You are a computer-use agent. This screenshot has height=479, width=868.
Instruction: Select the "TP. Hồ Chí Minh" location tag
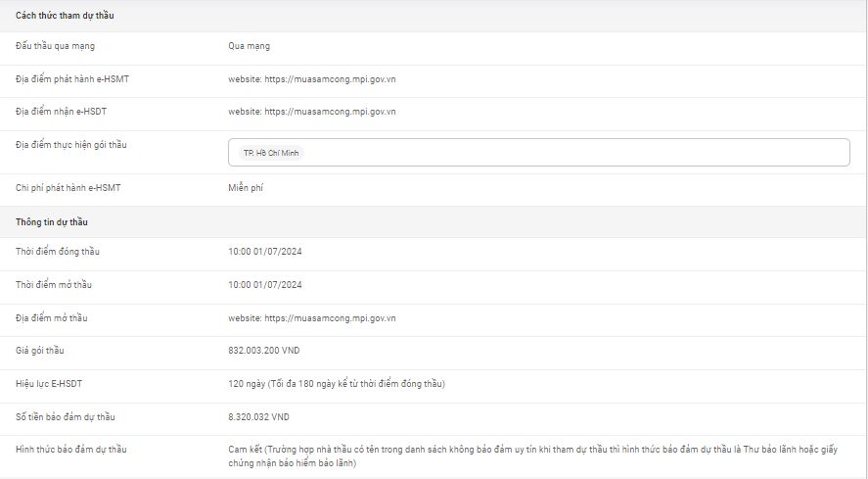[x=273, y=154]
